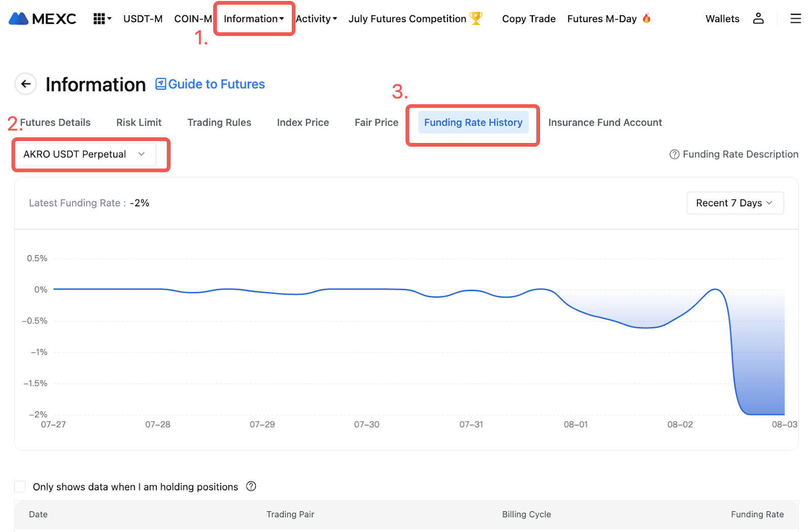Enable only show data when holding positions
Screen dimensions: 812x532
20,487
